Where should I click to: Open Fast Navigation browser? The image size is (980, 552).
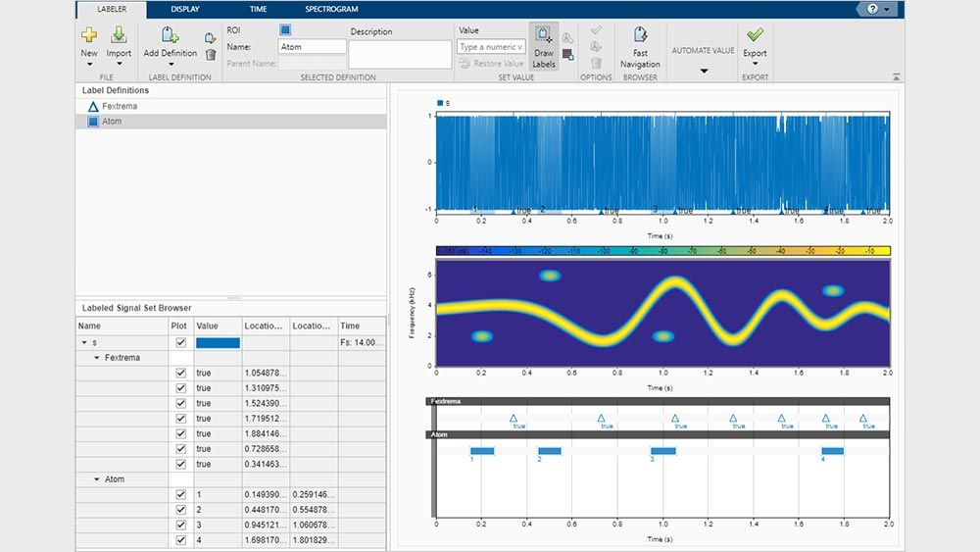(x=640, y=46)
